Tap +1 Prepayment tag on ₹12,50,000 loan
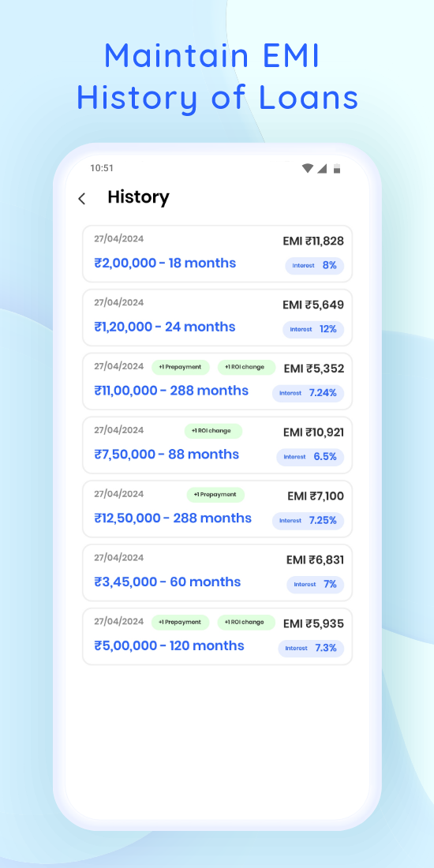Screen dimensions: 434x868 coord(215,494)
